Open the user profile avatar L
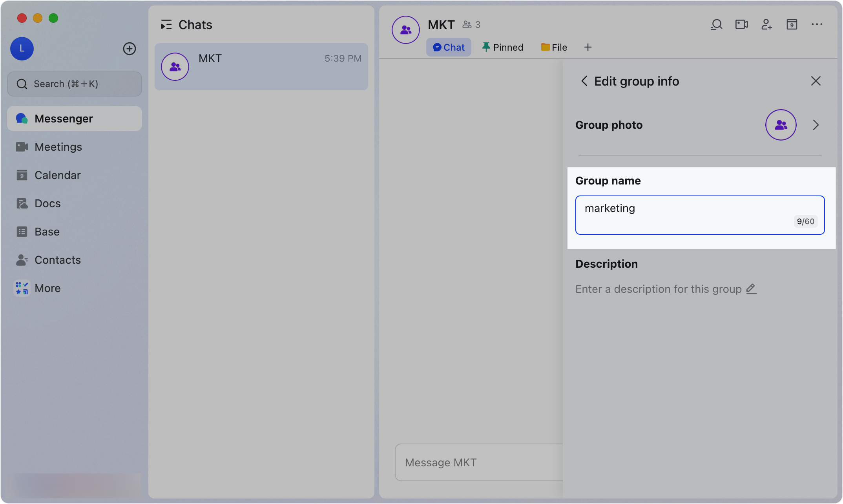This screenshot has width=843, height=504. point(22,49)
